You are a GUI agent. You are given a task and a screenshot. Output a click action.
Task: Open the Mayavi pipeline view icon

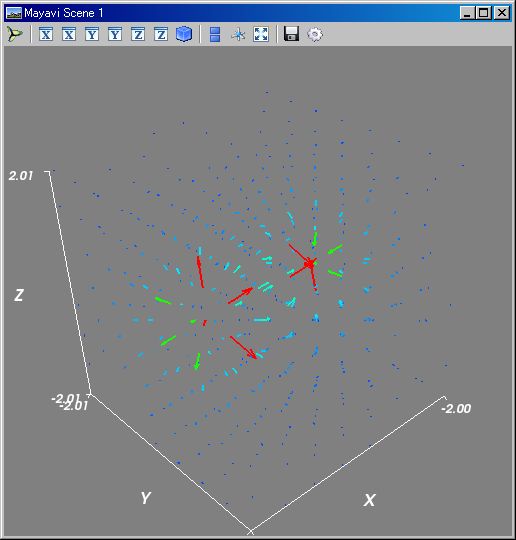click(x=14, y=34)
